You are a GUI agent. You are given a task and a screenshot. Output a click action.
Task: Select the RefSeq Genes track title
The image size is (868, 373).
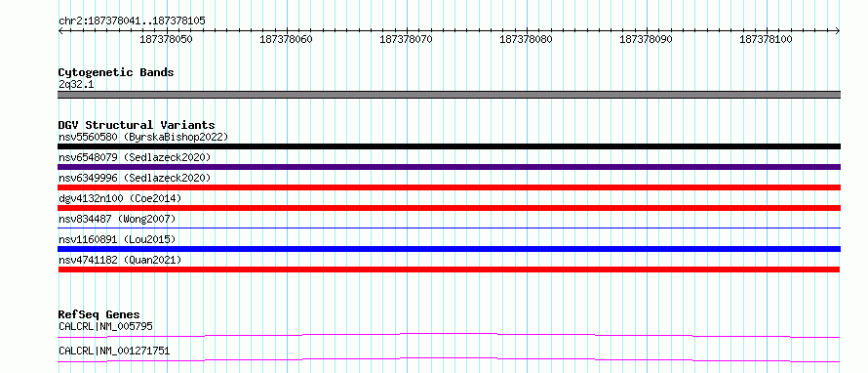(99, 314)
